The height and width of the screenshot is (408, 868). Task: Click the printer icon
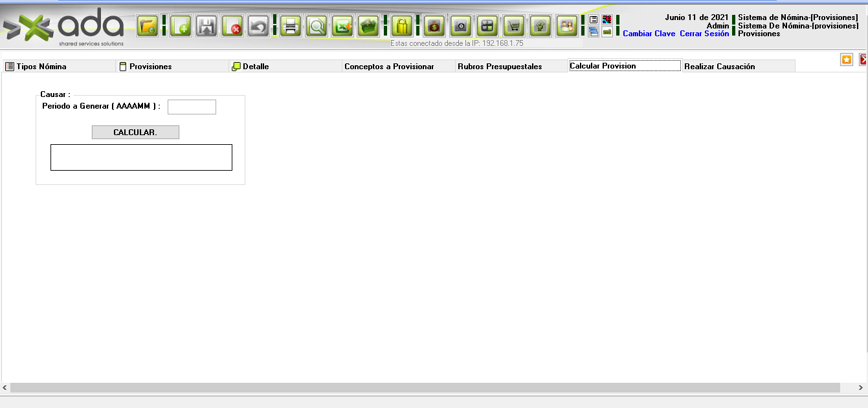point(291,27)
